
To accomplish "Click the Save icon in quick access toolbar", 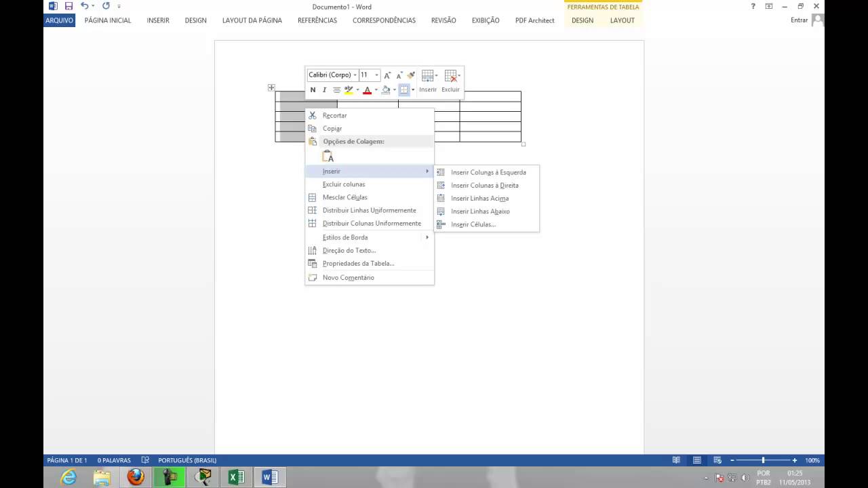I will [x=68, y=6].
